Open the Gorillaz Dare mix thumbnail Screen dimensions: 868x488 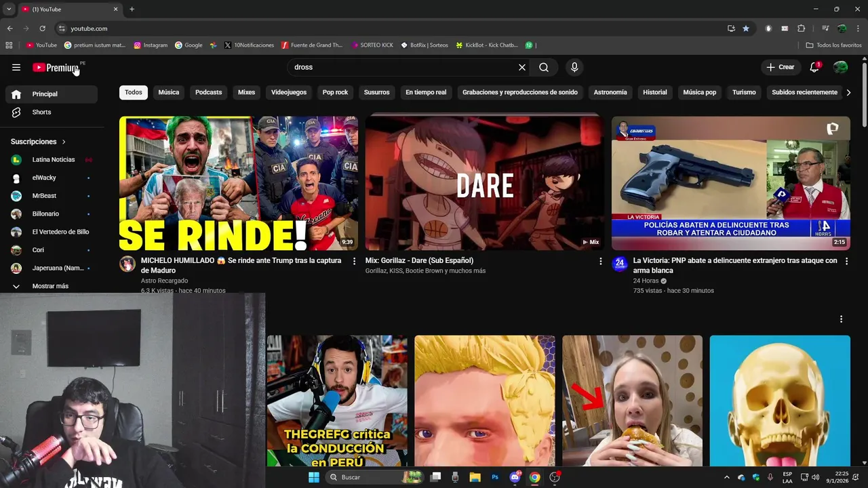pyautogui.click(x=484, y=183)
